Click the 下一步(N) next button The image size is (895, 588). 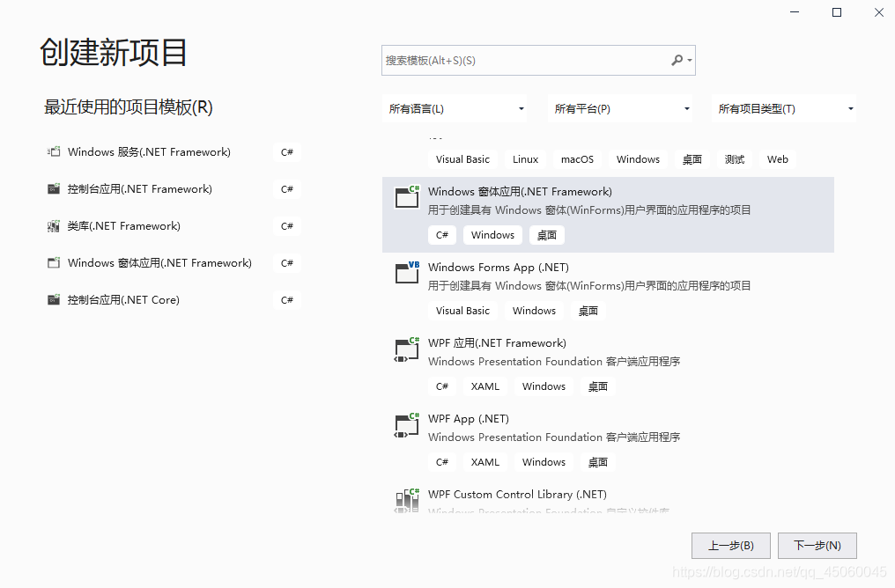[x=817, y=546]
